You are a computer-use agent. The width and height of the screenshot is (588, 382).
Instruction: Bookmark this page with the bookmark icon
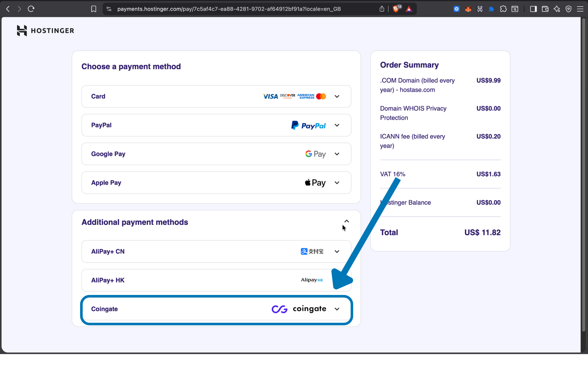tap(94, 9)
